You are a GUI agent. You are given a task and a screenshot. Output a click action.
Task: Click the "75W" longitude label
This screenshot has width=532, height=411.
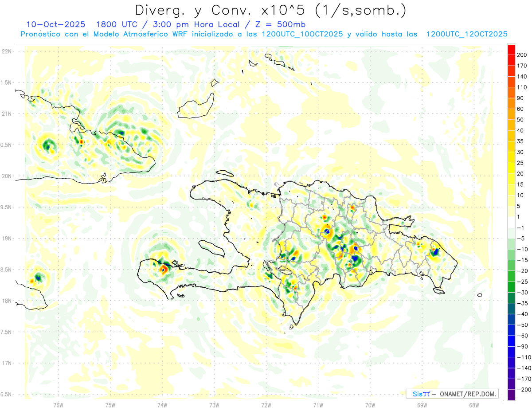pos(110,405)
